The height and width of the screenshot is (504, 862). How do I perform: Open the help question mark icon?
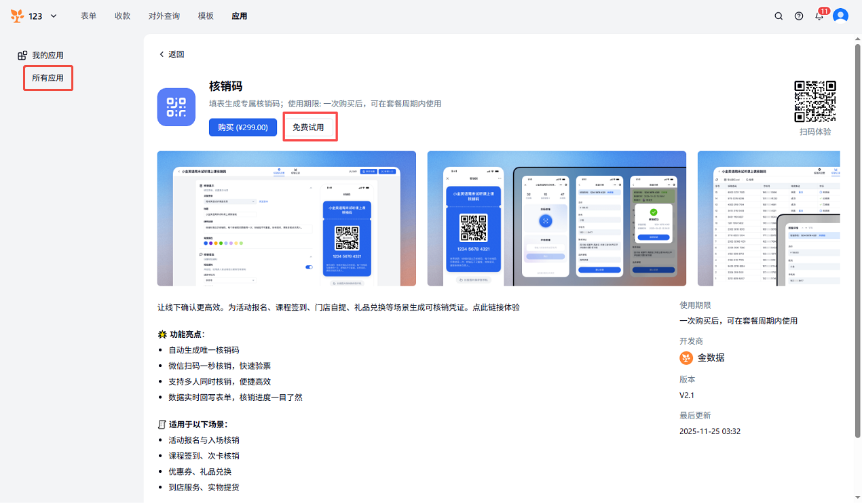tap(799, 16)
